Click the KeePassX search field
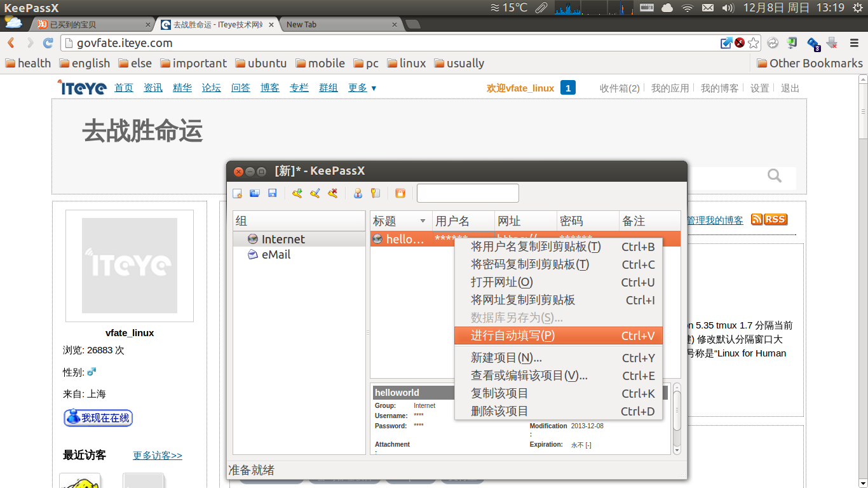This screenshot has height=488, width=868. coord(468,193)
